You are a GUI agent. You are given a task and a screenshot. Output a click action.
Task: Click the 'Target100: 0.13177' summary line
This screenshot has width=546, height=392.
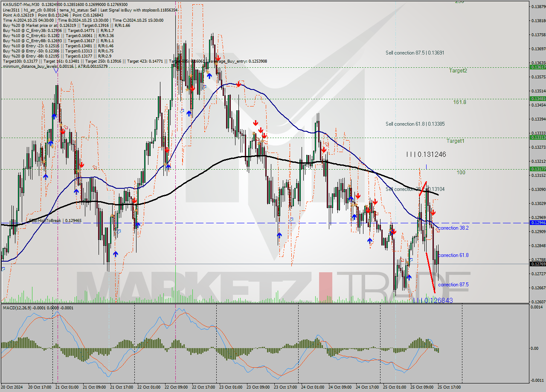pyautogui.click(x=135, y=61)
